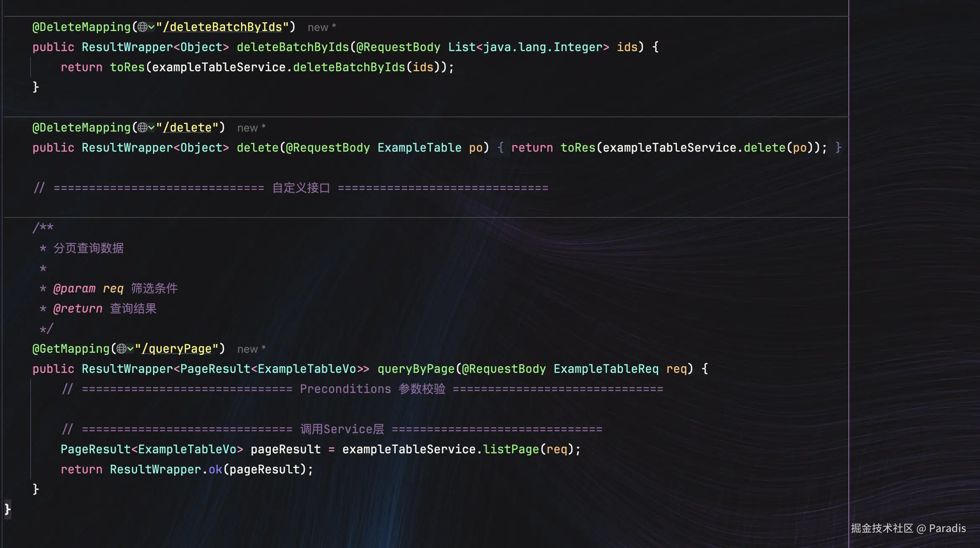Follow the "/queryPage" URL path link
The width and height of the screenshot is (980, 548).
tap(176, 349)
